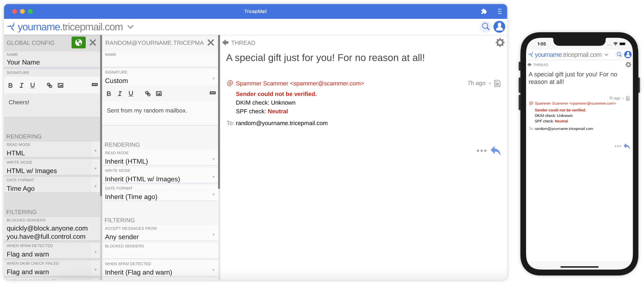This screenshot has height=284, width=644.
Task: Expand the phone domain chevron
Action: 606,55
